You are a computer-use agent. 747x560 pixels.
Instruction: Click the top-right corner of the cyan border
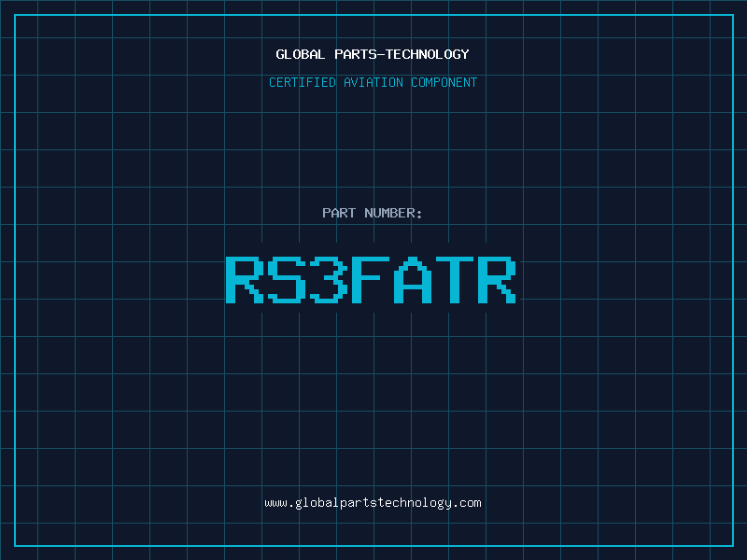733,14
